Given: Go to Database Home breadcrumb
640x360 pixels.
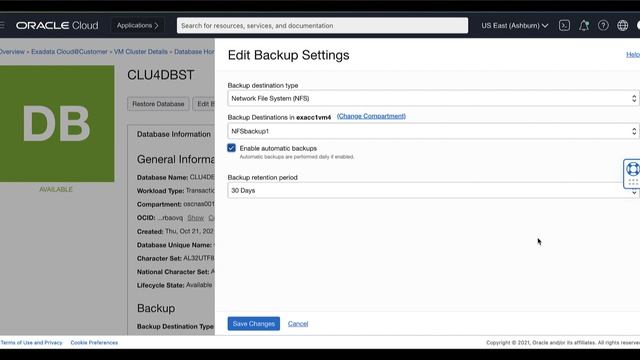Looking at the screenshot, I should click(x=194, y=52).
